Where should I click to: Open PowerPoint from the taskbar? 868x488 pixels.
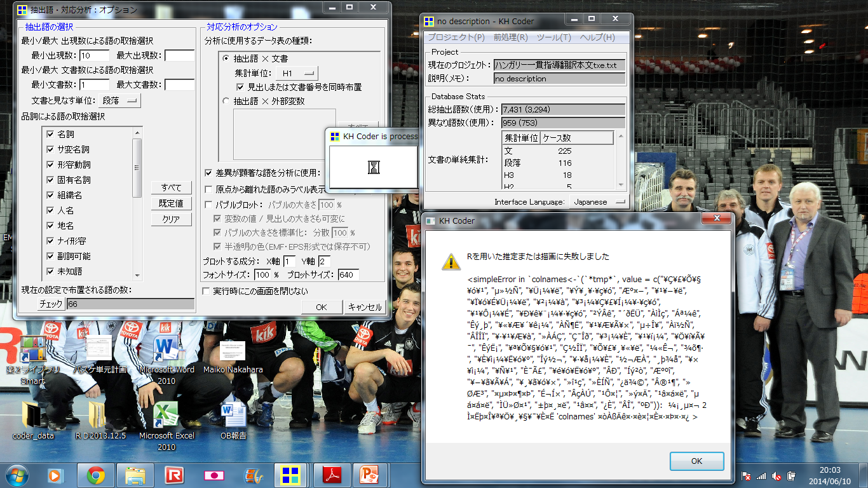coord(370,475)
